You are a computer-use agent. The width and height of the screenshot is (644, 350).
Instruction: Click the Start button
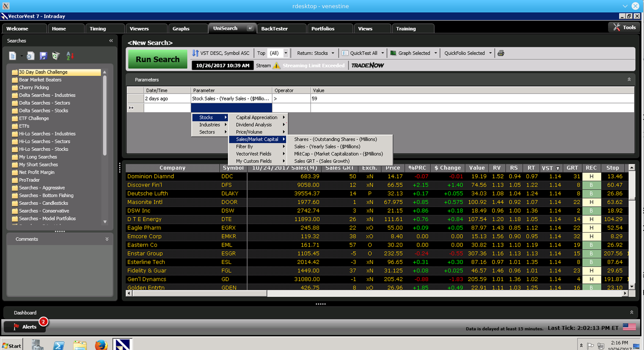(11, 345)
